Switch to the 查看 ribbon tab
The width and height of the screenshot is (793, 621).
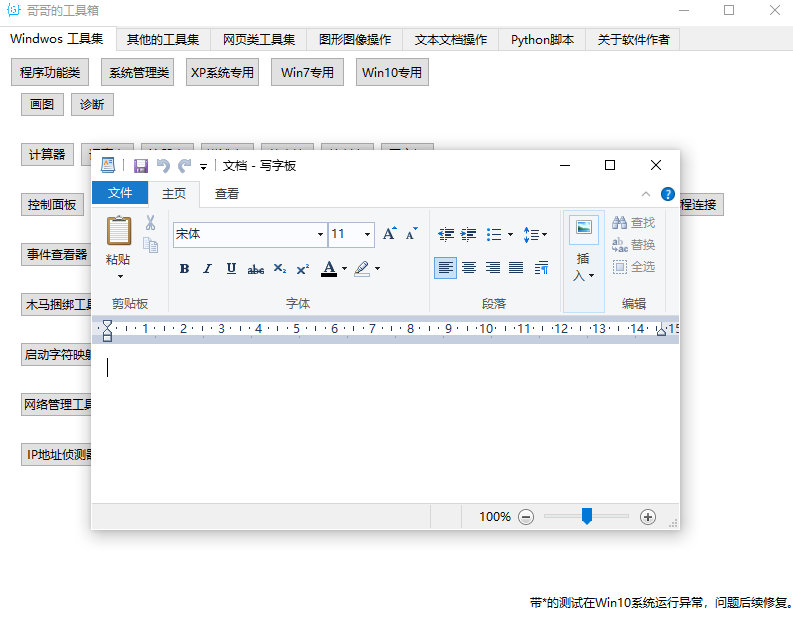[x=227, y=194]
